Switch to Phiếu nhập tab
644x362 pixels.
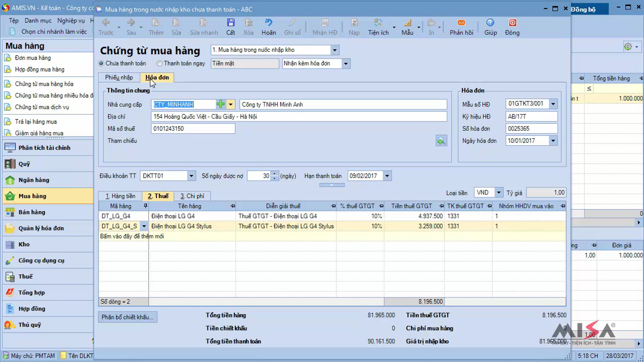[x=119, y=77]
